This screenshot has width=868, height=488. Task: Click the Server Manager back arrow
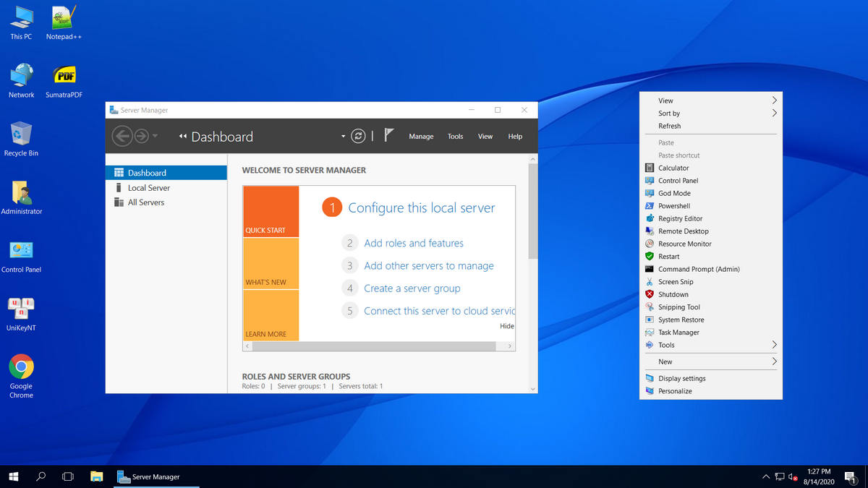tap(122, 136)
